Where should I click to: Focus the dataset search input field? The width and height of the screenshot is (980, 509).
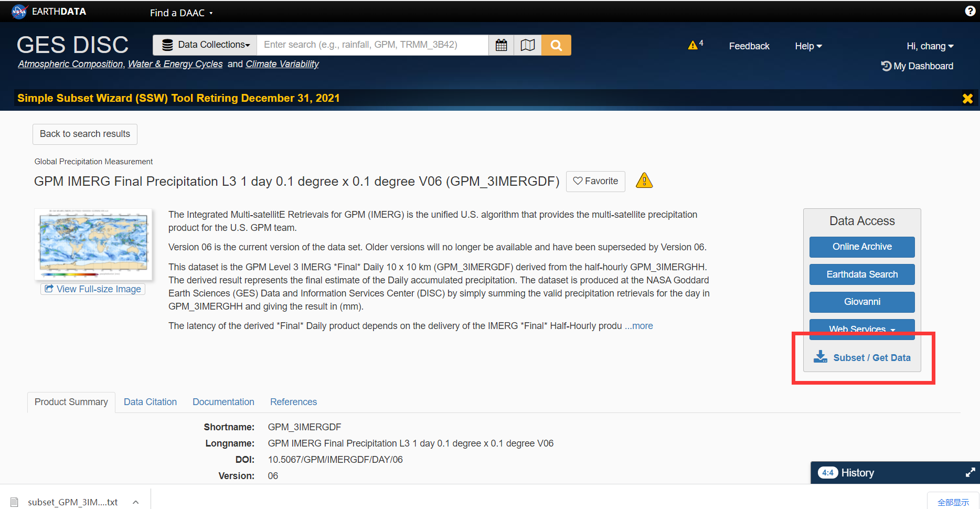(372, 45)
